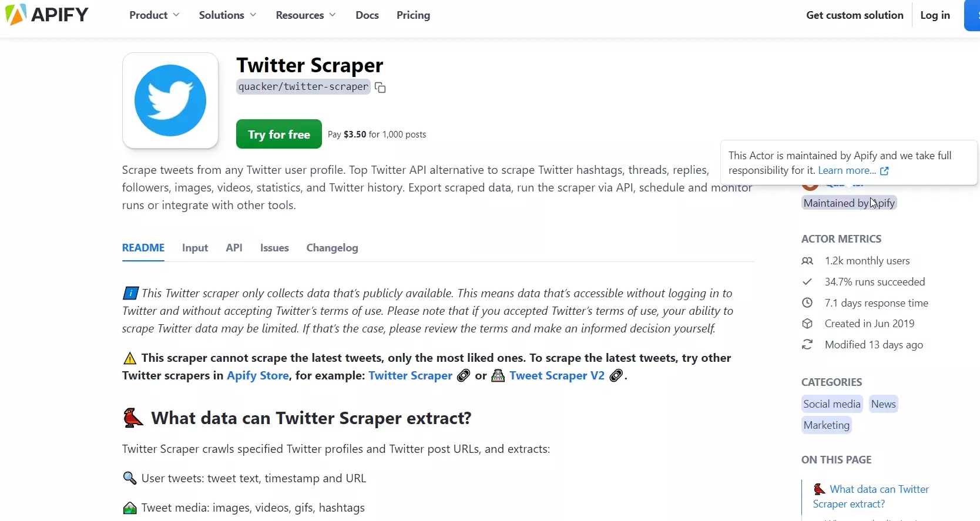Open the Issues tab

click(274, 248)
